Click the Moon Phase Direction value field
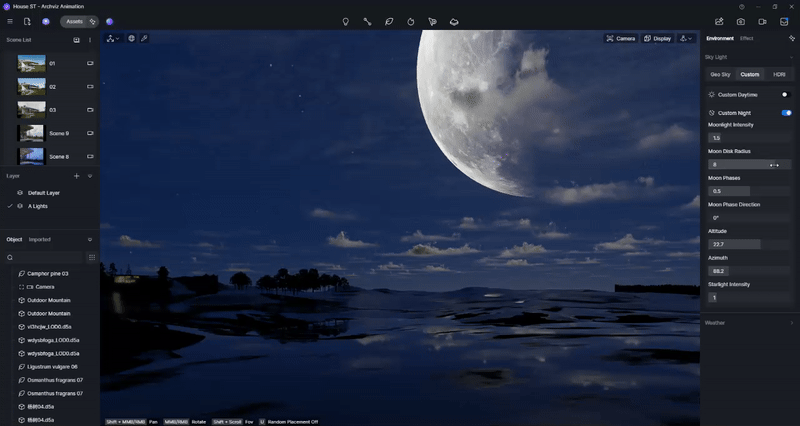 click(x=749, y=217)
